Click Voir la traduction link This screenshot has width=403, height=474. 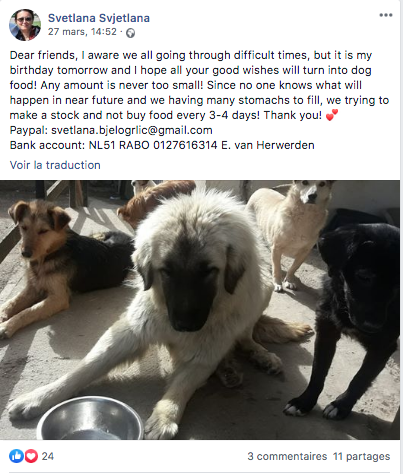[55, 165]
